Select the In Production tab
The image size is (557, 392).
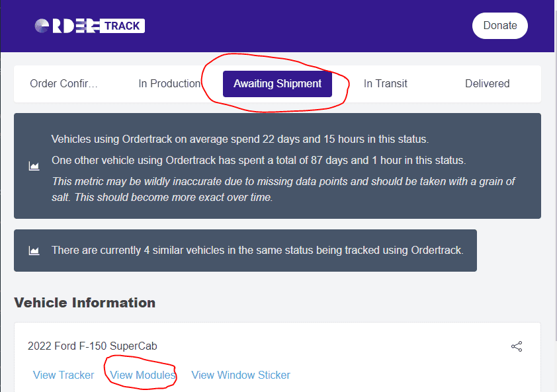[x=169, y=84]
